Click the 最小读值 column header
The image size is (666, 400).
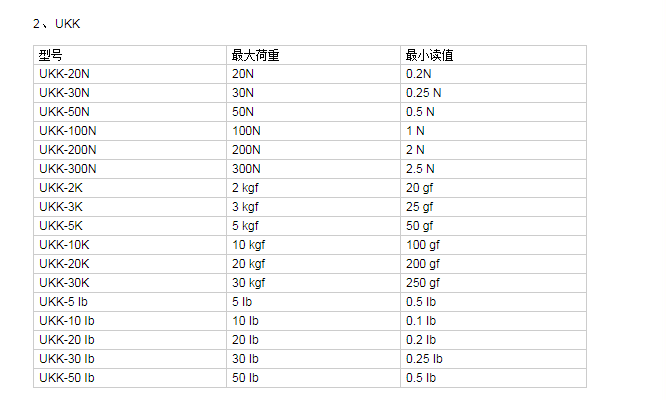tap(429, 55)
